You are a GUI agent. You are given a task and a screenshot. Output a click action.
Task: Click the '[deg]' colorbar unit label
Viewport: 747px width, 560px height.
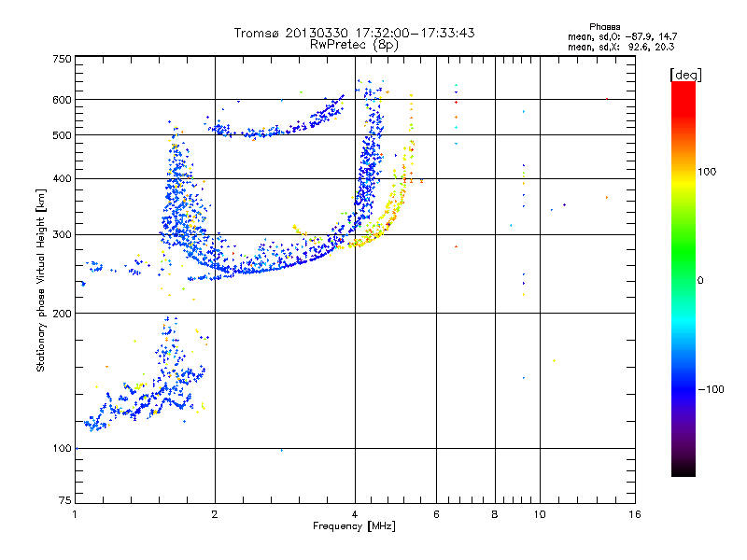(685, 75)
